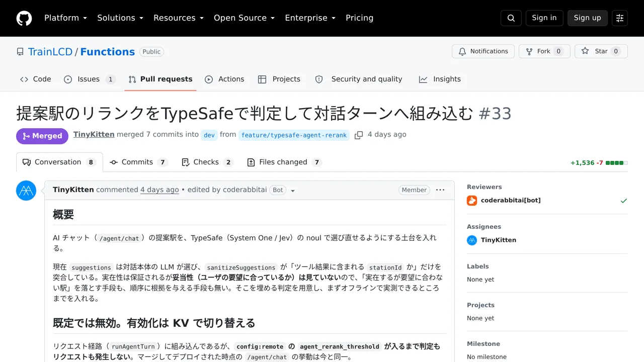Click TinyKitten author link near Merged badge
This screenshot has height=362, width=644.
point(94,135)
